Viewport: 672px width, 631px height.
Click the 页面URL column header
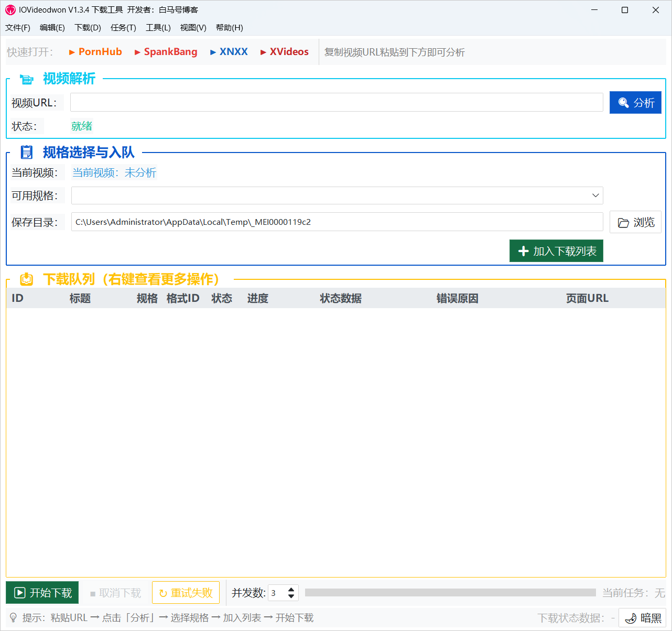[x=587, y=298]
